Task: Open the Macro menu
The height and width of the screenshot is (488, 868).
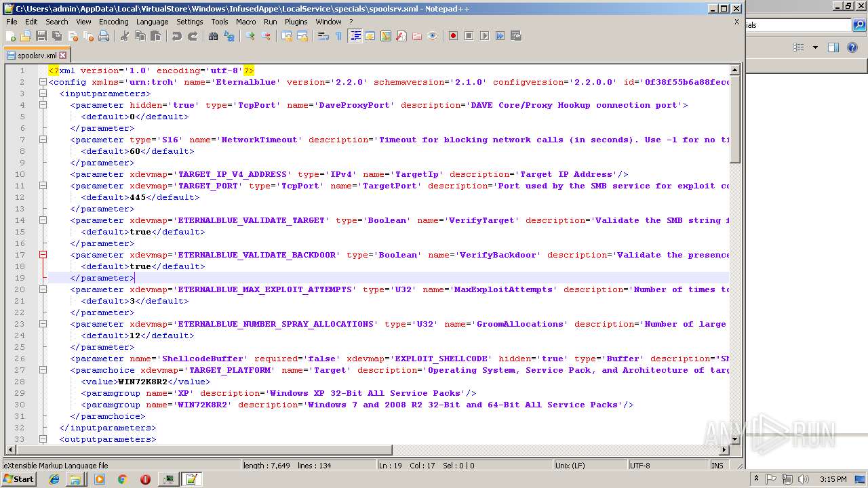Action: point(245,22)
